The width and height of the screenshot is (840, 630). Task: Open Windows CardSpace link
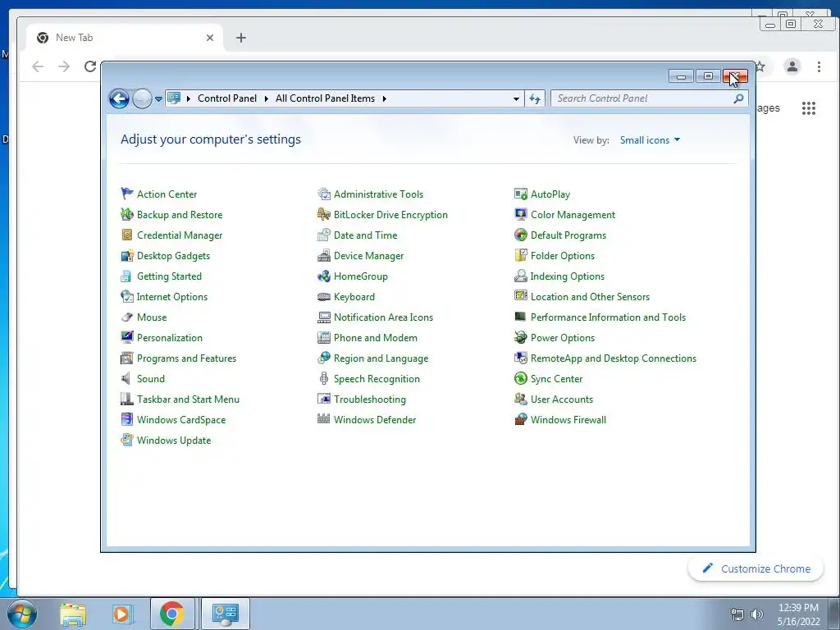(181, 419)
